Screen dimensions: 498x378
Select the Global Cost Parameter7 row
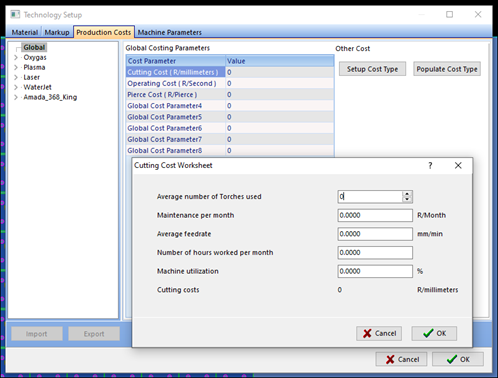(230, 139)
